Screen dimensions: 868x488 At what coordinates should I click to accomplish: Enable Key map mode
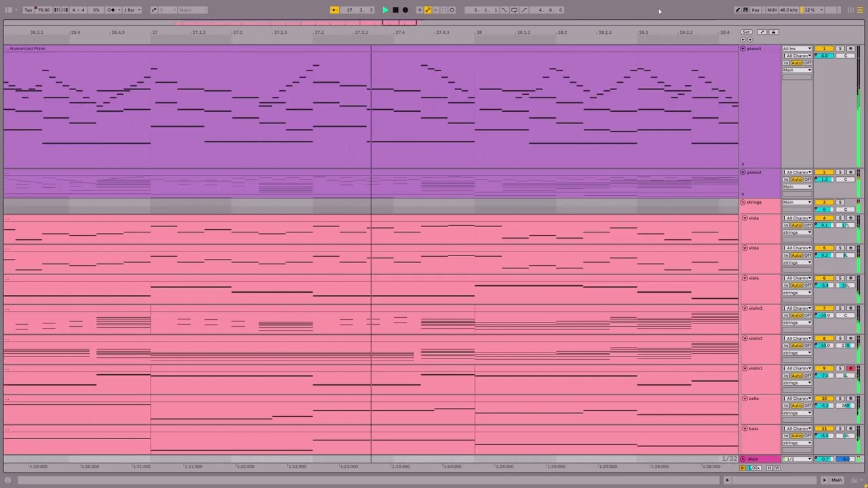[x=755, y=9]
